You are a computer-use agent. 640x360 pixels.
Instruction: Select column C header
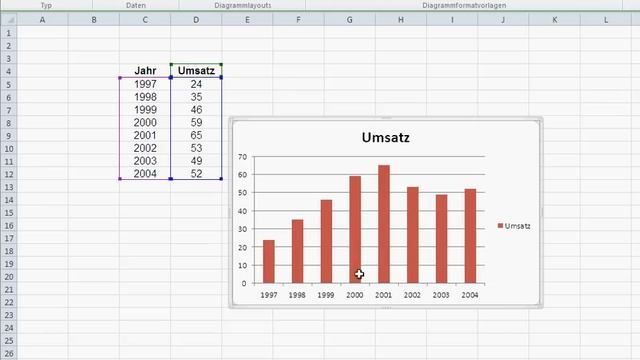(145, 20)
